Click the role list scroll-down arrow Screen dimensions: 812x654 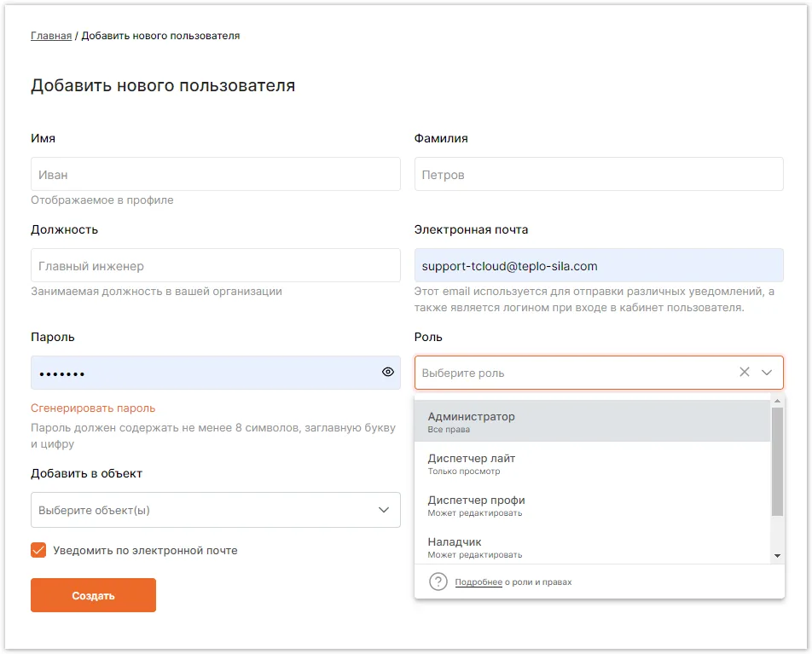pyautogui.click(x=777, y=556)
